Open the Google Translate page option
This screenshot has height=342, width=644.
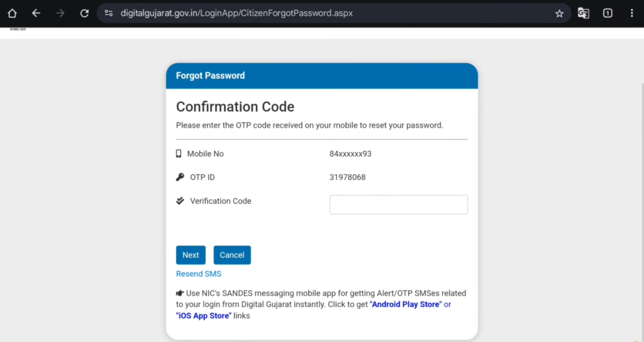(x=584, y=13)
